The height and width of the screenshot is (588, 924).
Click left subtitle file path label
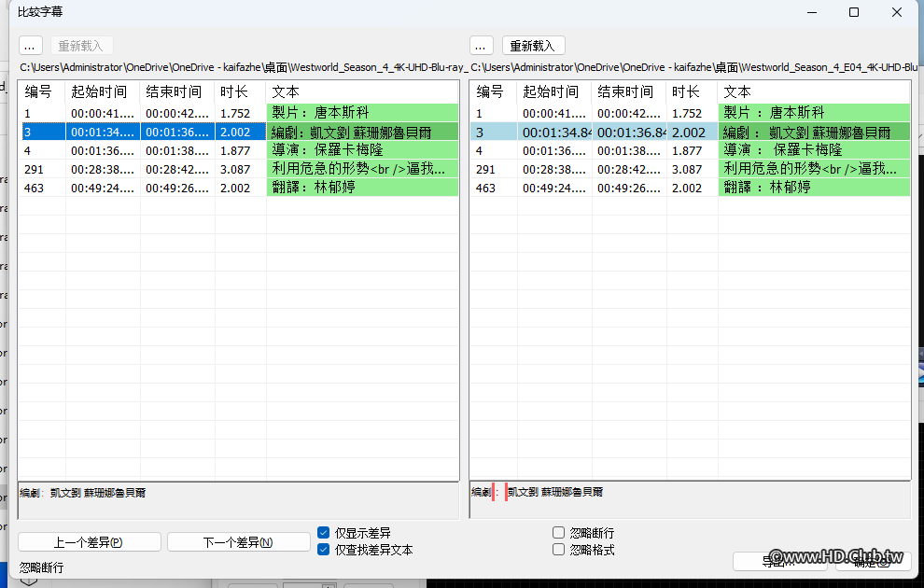pos(244,67)
